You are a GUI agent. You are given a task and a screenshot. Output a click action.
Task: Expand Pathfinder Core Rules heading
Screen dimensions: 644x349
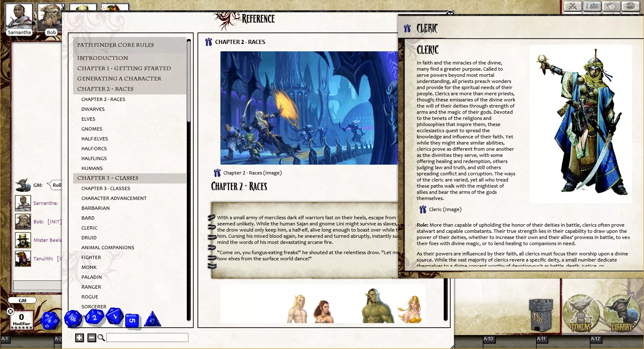(129, 45)
